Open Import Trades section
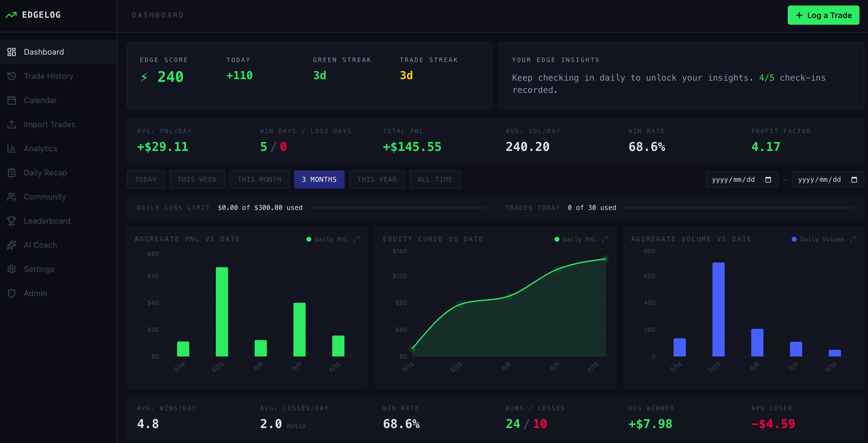 58,124
